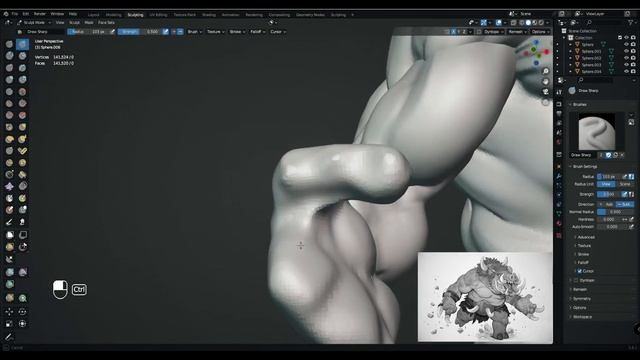The image size is (640, 360).
Task: Click the Draw Sharp brush name field
Action: tap(583, 155)
